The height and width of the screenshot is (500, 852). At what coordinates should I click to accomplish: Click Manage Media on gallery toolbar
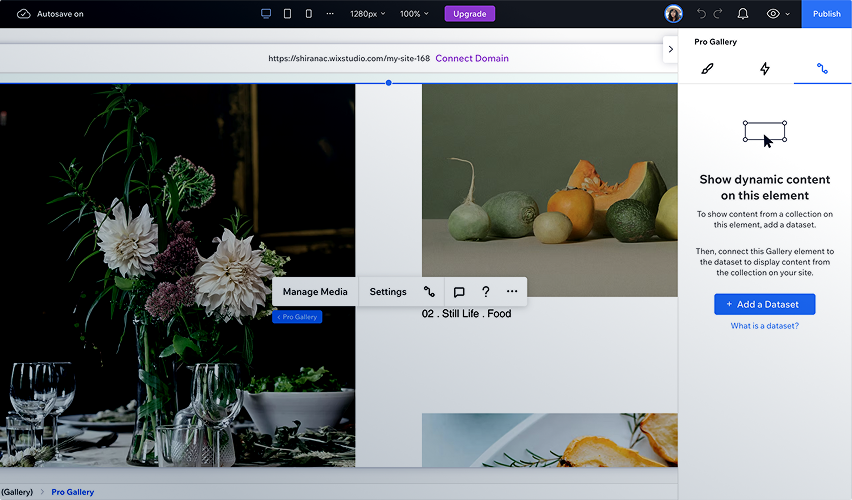tap(315, 292)
